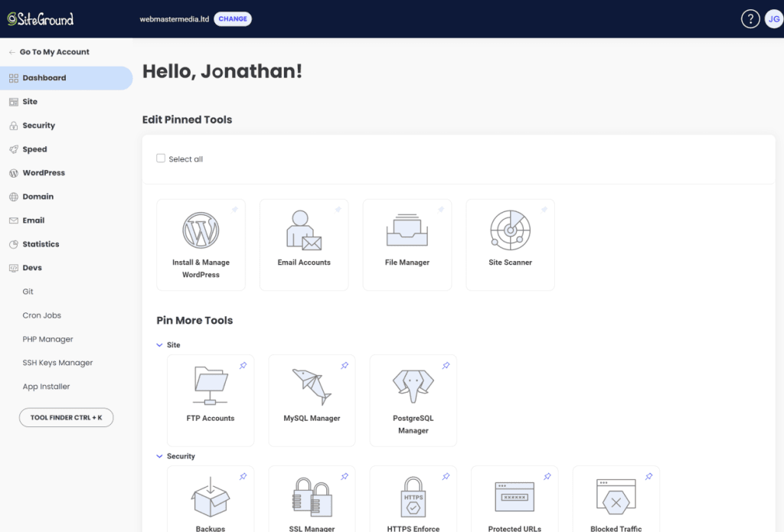Unpin the Site Scanner tool
Screen dimensions: 784x532
(544, 210)
